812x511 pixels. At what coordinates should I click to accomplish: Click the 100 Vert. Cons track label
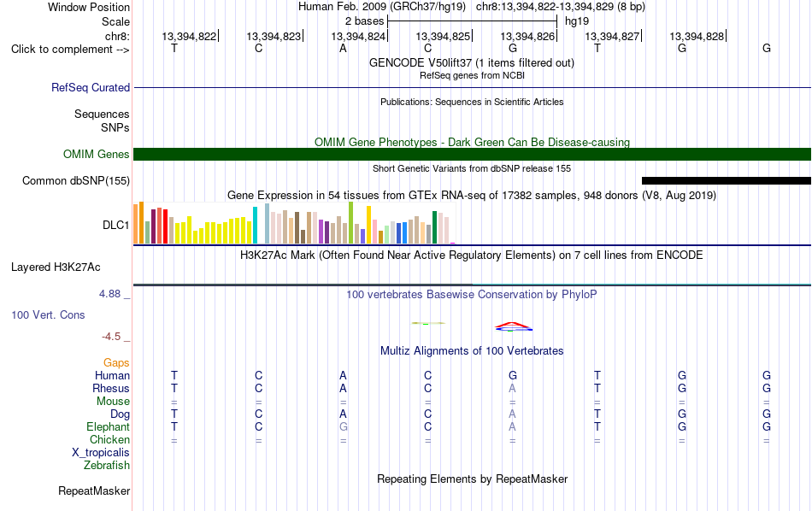coord(48,314)
